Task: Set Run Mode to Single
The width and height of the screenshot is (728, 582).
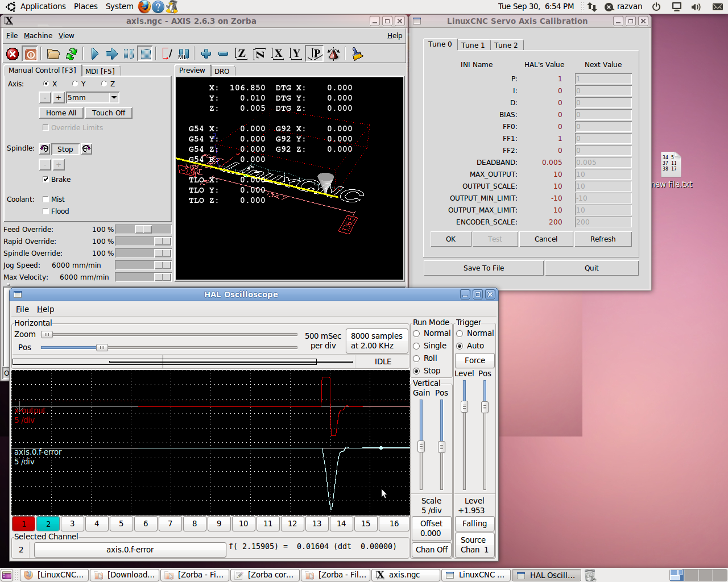Action: click(416, 346)
